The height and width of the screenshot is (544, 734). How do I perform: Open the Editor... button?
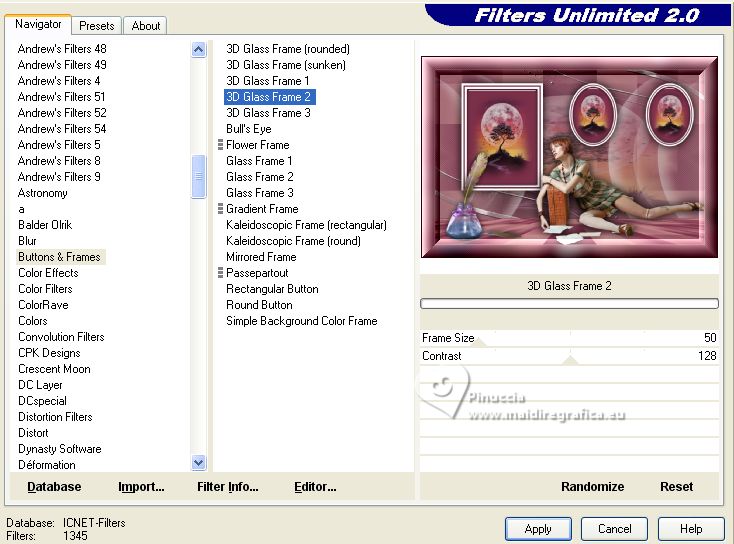[315, 487]
